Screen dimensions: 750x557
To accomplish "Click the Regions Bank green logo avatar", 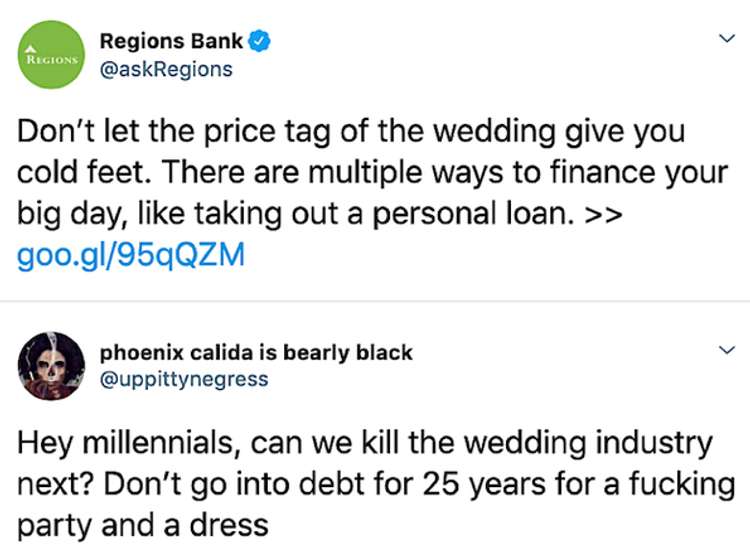I will pyautogui.click(x=52, y=53).
